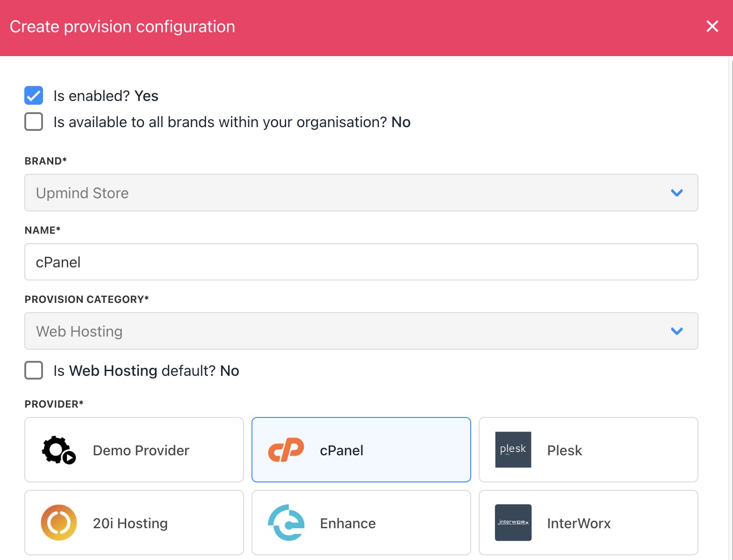
Task: Open the Brand dropdown showing Upmind Store
Action: [361, 193]
